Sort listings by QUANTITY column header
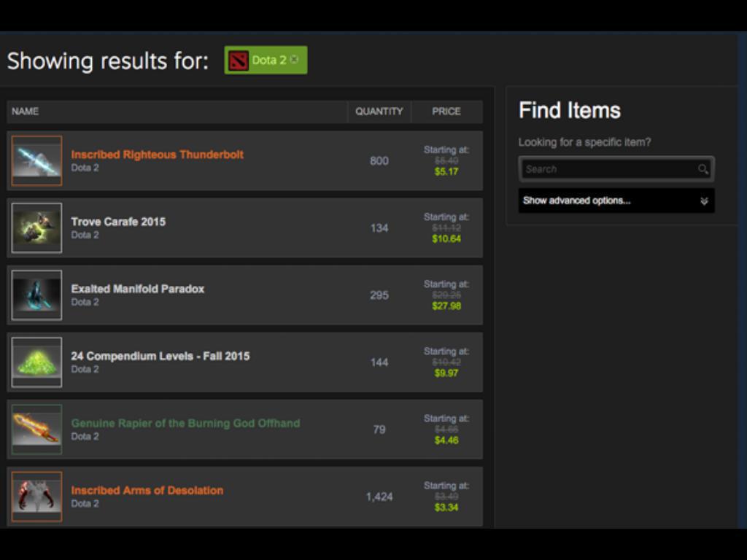 coord(379,112)
